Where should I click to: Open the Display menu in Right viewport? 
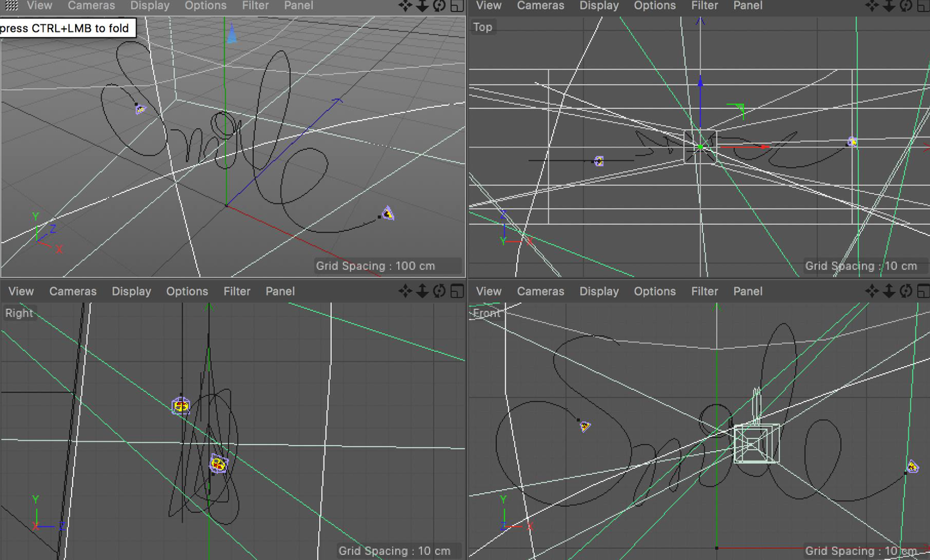[131, 291]
